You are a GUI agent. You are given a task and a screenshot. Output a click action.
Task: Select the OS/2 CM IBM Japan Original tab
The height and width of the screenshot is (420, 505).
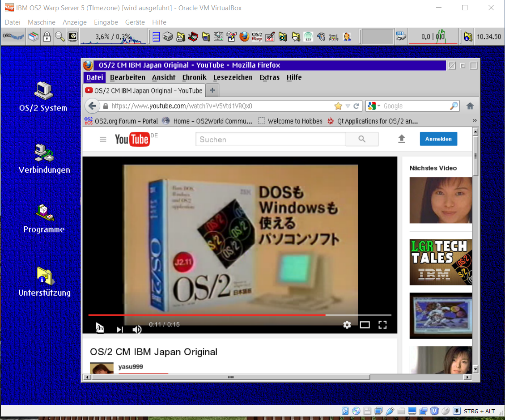point(144,90)
